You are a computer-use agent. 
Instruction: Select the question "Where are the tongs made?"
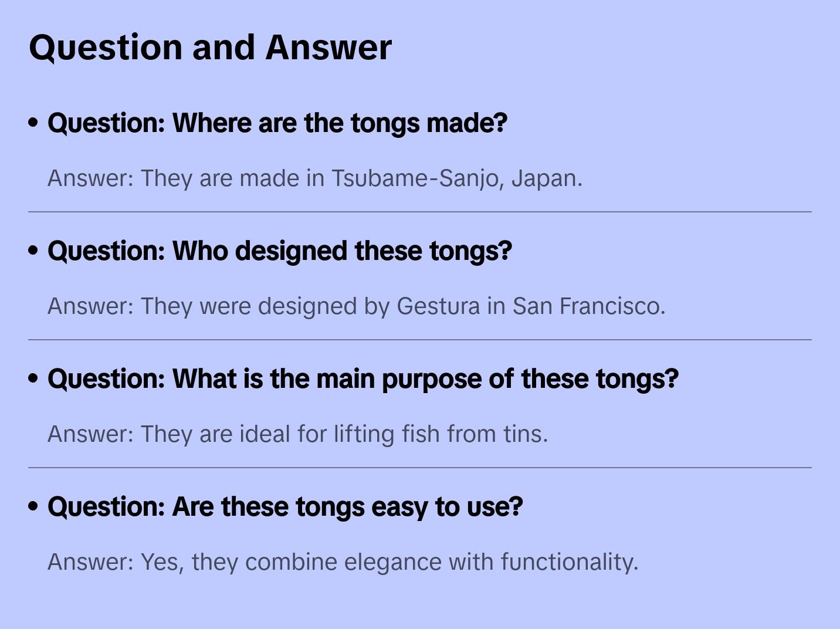pos(277,123)
